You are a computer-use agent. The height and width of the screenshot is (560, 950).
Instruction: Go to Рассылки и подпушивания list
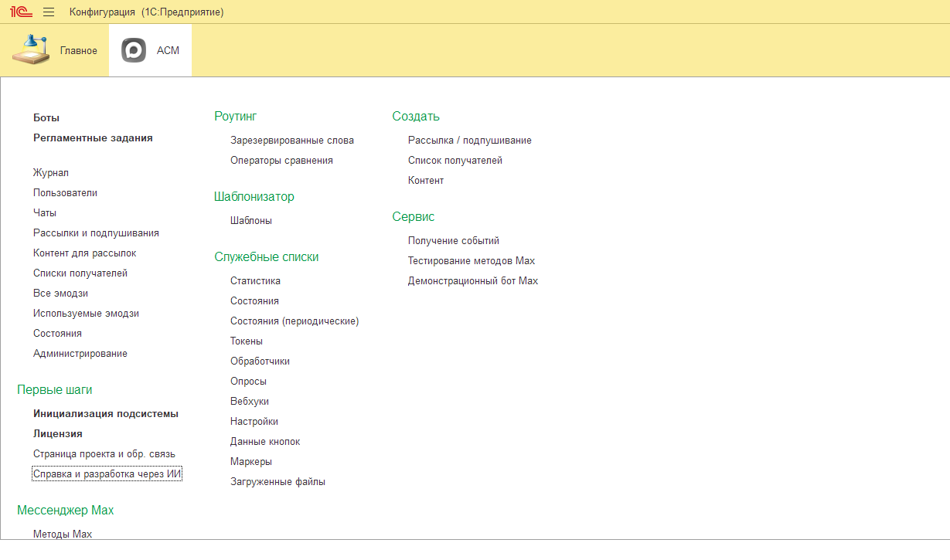[96, 233]
